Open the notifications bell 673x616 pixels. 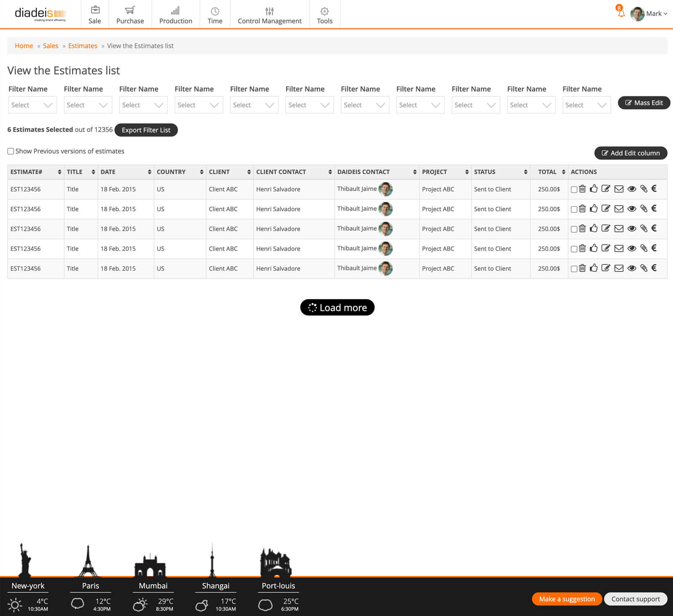coord(621,13)
